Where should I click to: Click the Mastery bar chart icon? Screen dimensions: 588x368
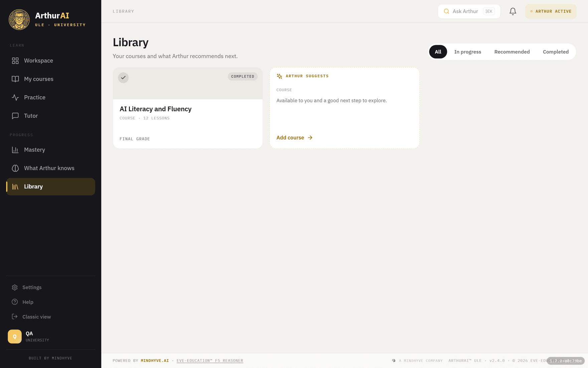(x=15, y=150)
